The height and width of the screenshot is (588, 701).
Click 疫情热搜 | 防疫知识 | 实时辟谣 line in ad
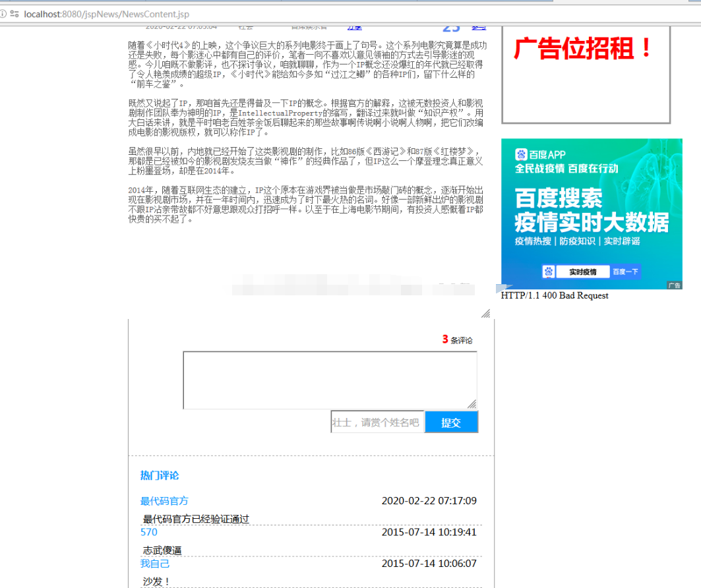click(577, 241)
